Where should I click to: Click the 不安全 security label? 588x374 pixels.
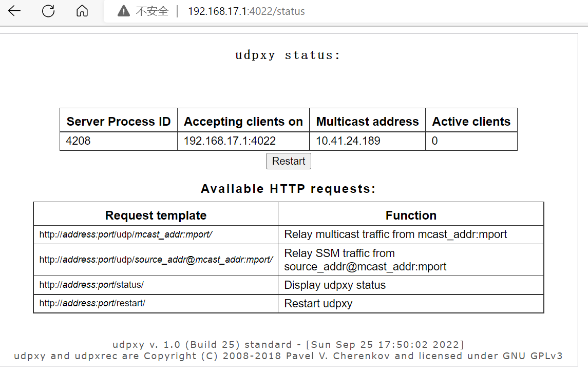point(152,11)
